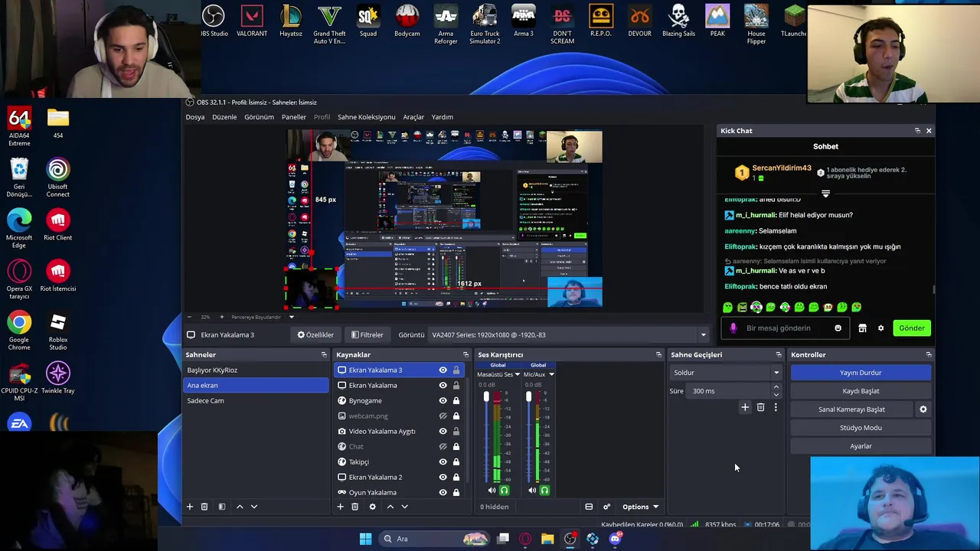This screenshot has height=551, width=980.
Task: Show the Chat source with its eye icon
Action: [443, 447]
